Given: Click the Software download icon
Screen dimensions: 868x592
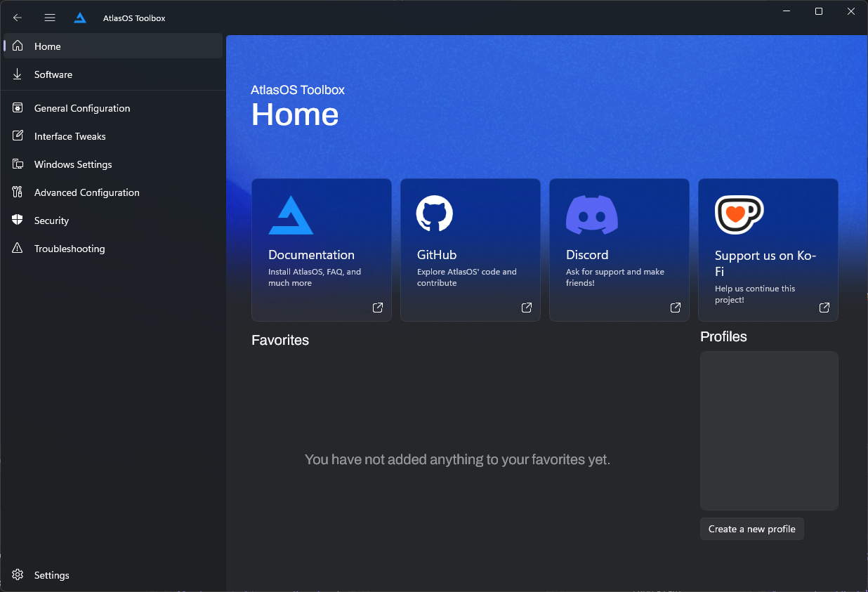Looking at the screenshot, I should [18, 74].
